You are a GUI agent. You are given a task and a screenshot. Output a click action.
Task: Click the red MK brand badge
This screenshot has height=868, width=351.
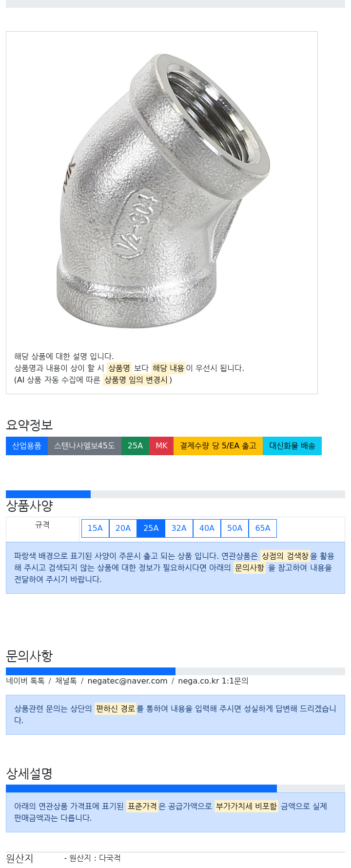(x=161, y=446)
